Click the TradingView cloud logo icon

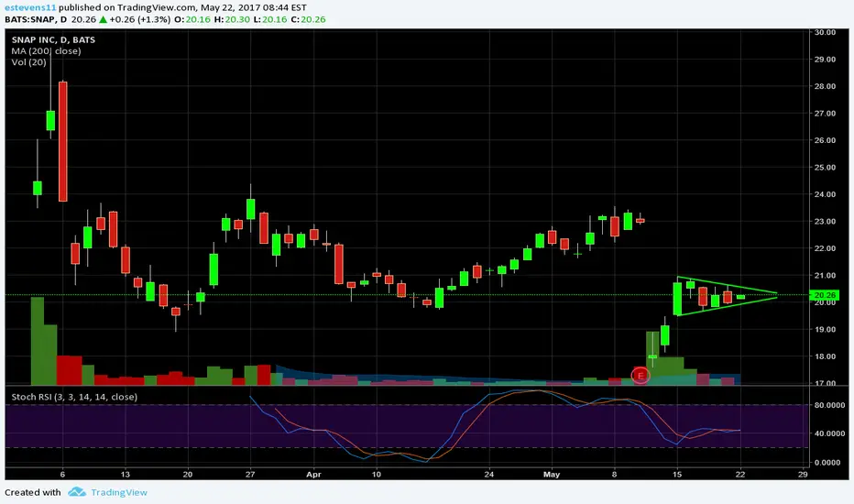pos(77,492)
